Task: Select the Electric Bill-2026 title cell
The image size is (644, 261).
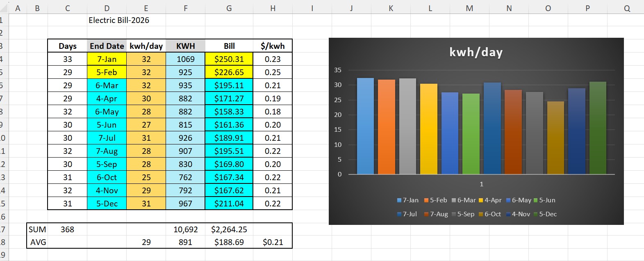Action: tap(118, 20)
